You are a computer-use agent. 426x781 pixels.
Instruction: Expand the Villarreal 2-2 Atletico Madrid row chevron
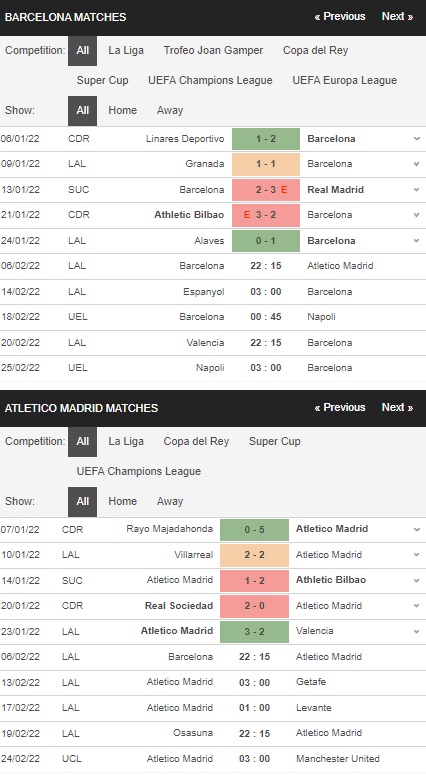417,555
